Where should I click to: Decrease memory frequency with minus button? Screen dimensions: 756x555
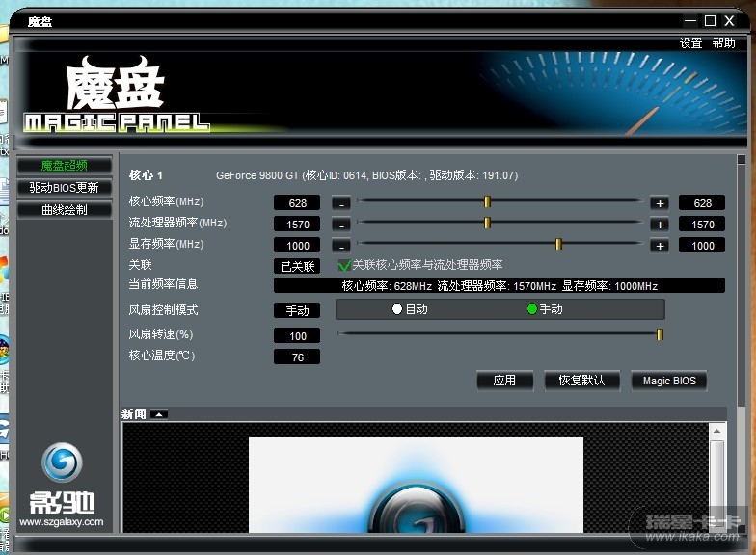[341, 246]
